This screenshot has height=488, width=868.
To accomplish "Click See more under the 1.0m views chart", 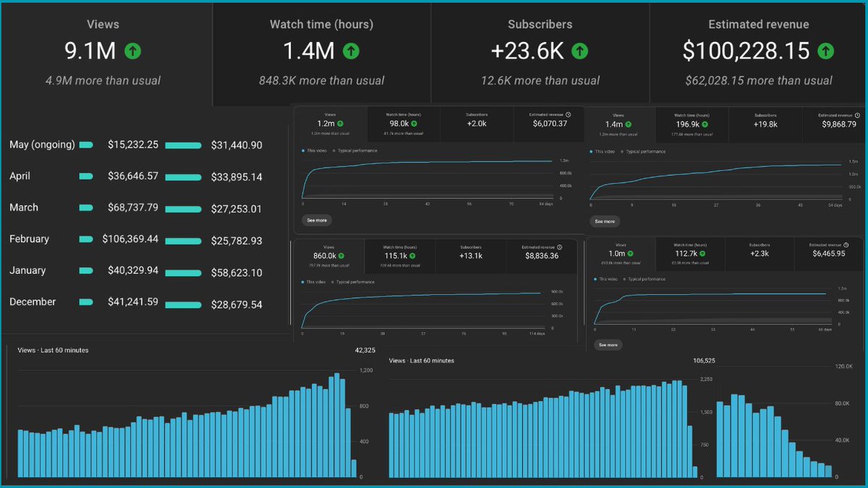I will [608, 345].
